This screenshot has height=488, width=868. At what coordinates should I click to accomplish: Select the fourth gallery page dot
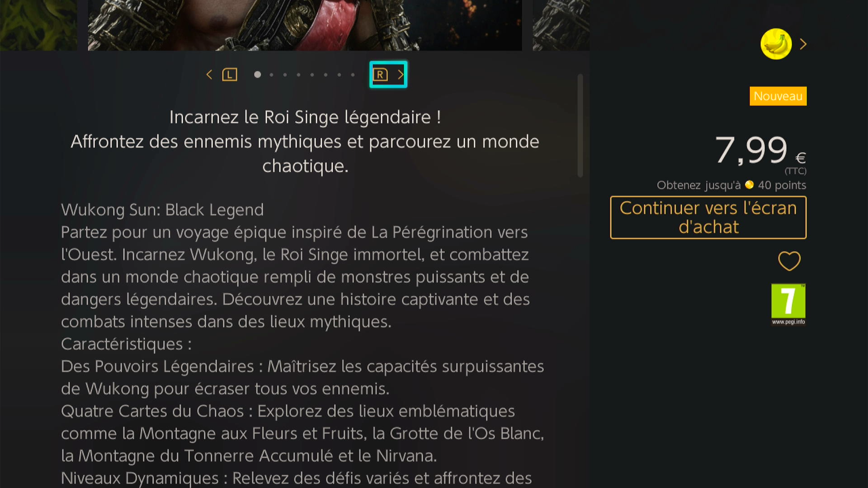(x=298, y=75)
